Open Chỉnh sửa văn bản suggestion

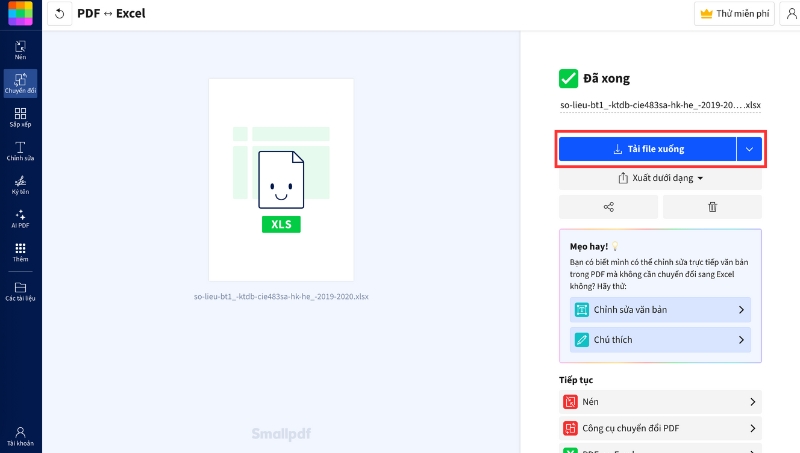coord(660,310)
